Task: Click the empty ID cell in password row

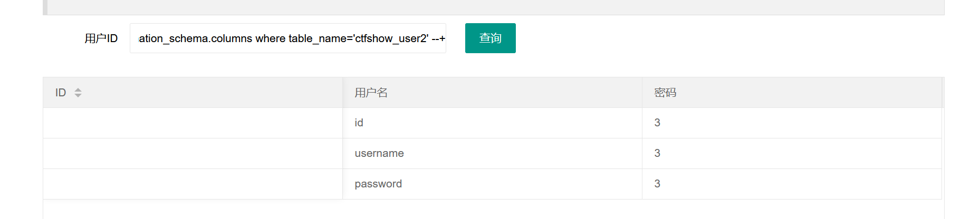Action: click(193, 184)
